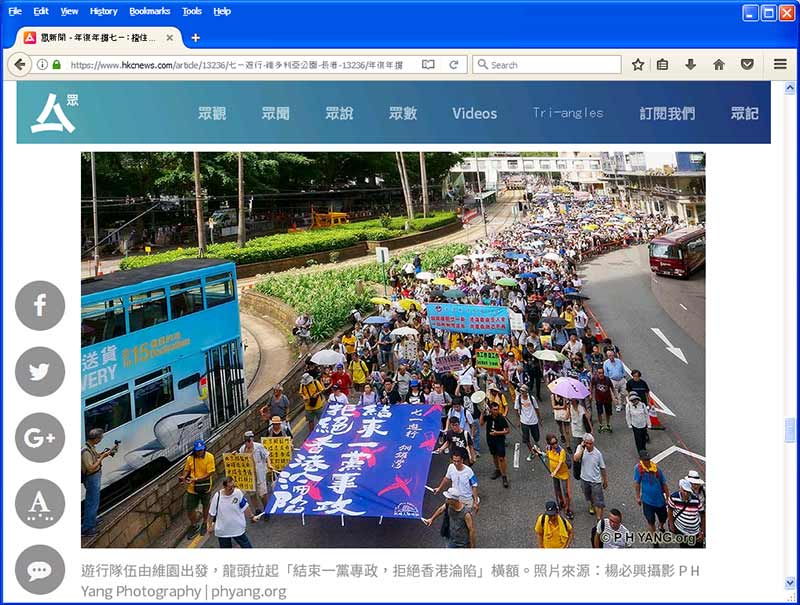Open 眾說 navigation link
Image resolution: width=800 pixels, height=605 pixels.
(x=339, y=113)
